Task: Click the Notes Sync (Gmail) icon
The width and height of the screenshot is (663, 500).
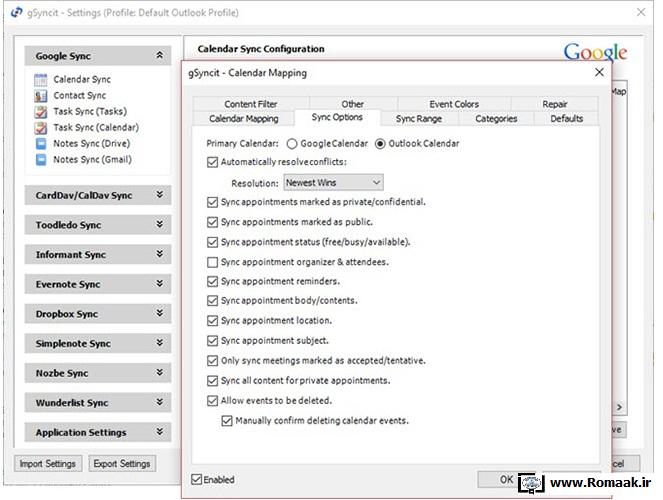Action: [x=41, y=160]
